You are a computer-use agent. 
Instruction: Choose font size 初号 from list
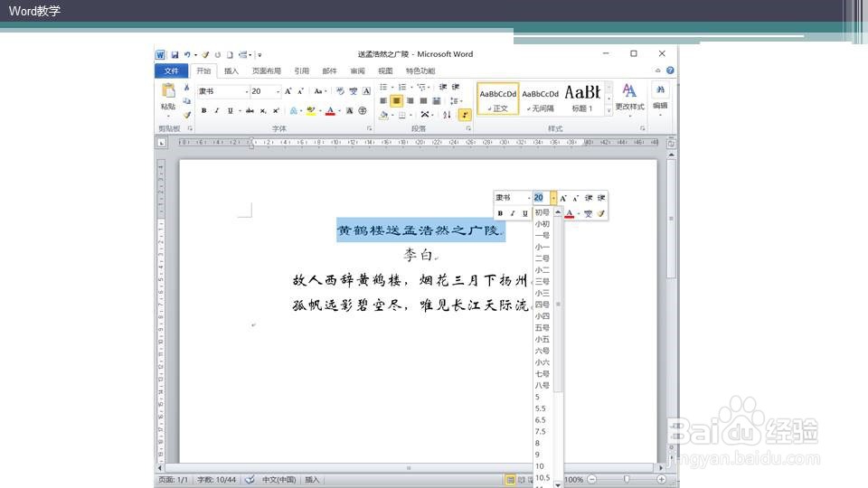[x=542, y=212]
